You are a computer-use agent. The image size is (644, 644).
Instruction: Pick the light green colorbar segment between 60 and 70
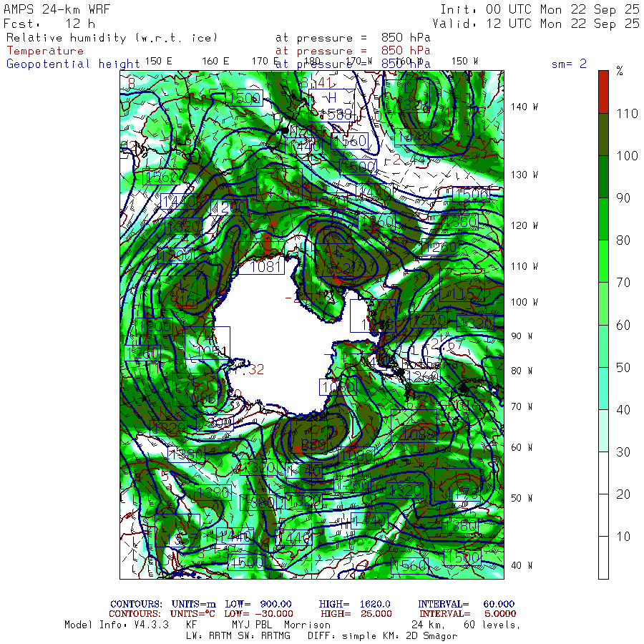point(603,303)
